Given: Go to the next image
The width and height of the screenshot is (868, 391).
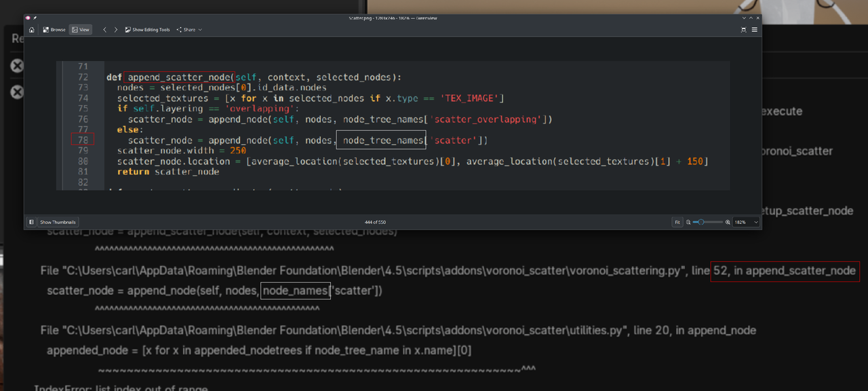Looking at the screenshot, I should (x=116, y=30).
